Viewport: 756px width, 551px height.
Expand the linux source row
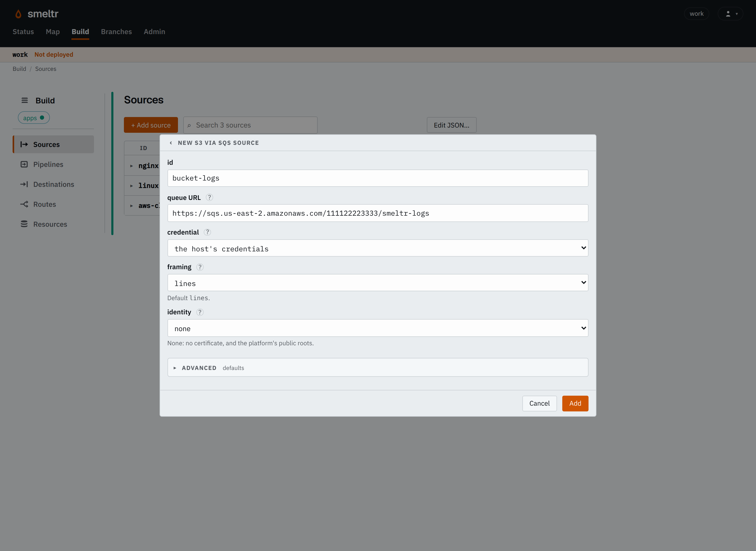coord(132,186)
